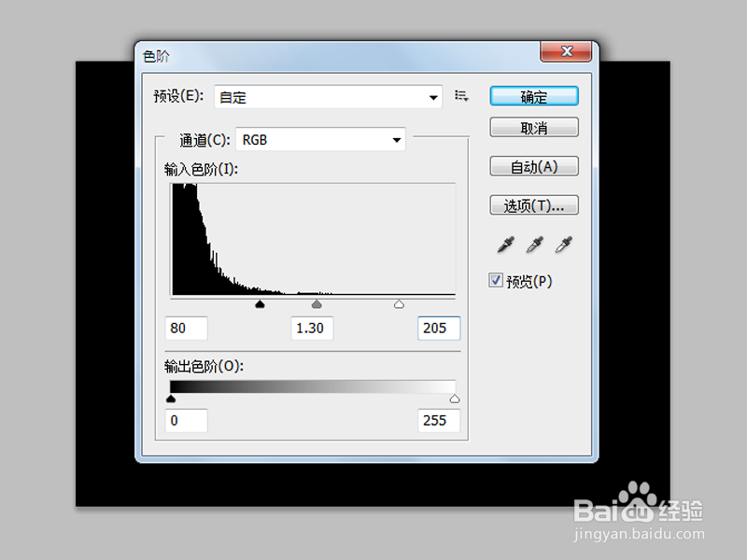The height and width of the screenshot is (560, 747).
Task: Click the histogram display area
Action: pyautogui.click(x=313, y=240)
